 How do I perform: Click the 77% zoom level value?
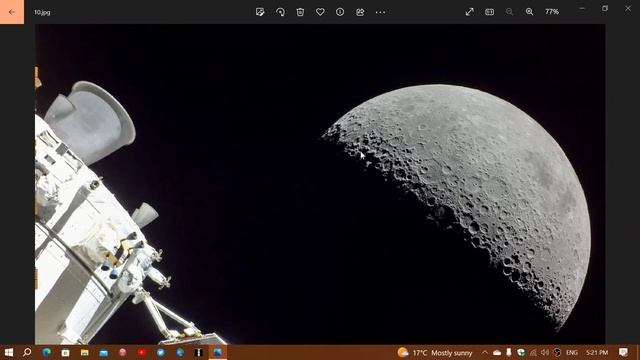coord(552,12)
